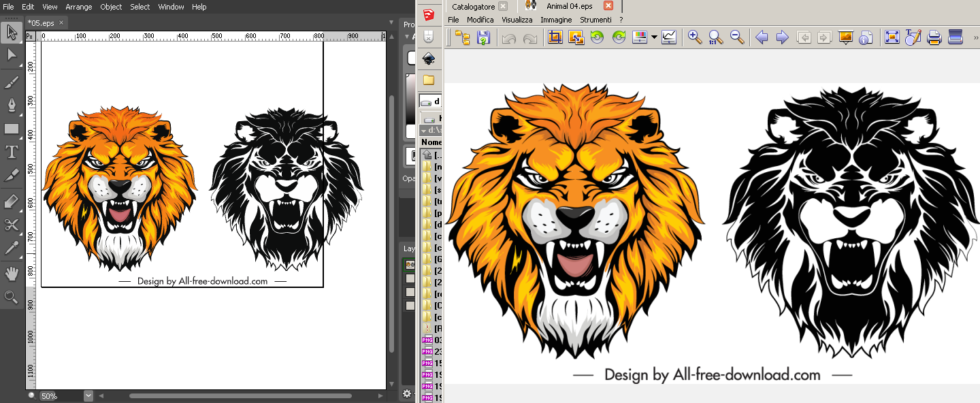Screen dimensions: 980x403
Task: Select the Selection arrow tool
Action: (12, 31)
